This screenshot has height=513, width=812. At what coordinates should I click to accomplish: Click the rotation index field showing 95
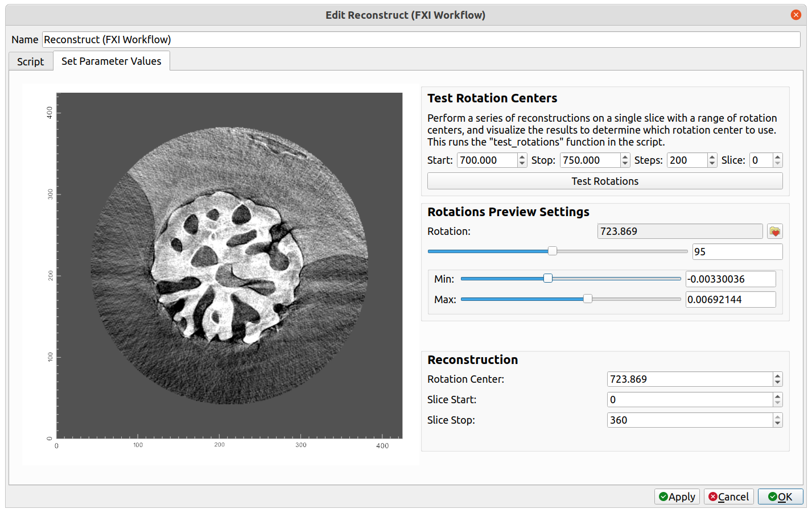tap(737, 252)
